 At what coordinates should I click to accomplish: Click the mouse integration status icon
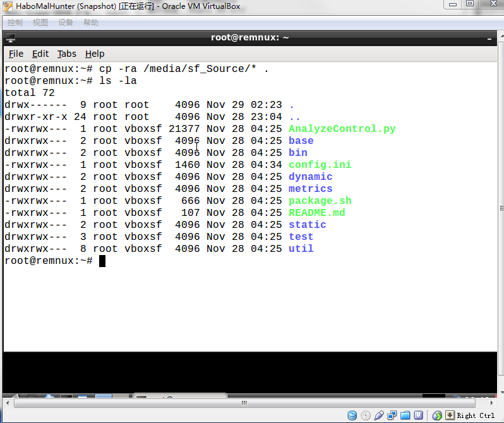(437, 415)
